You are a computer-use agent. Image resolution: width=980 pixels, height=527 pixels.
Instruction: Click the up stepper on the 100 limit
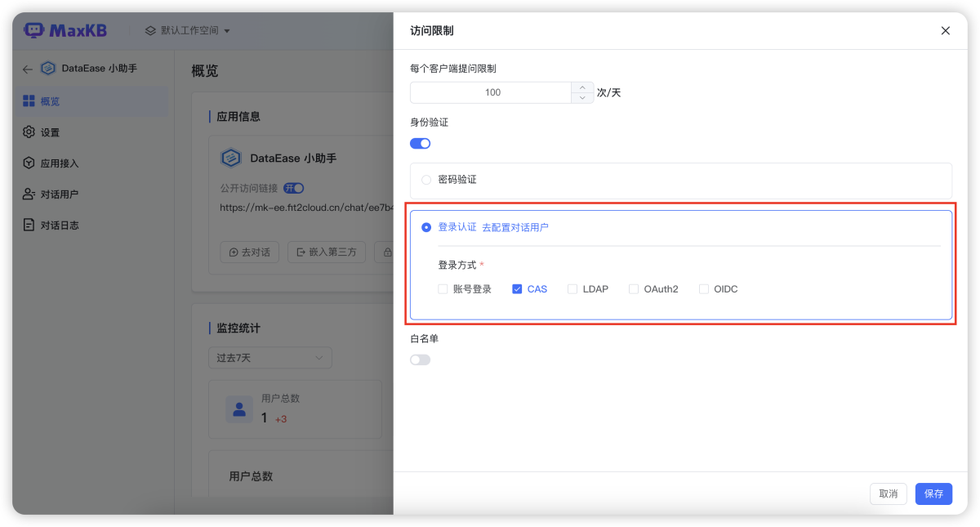(x=581, y=87)
